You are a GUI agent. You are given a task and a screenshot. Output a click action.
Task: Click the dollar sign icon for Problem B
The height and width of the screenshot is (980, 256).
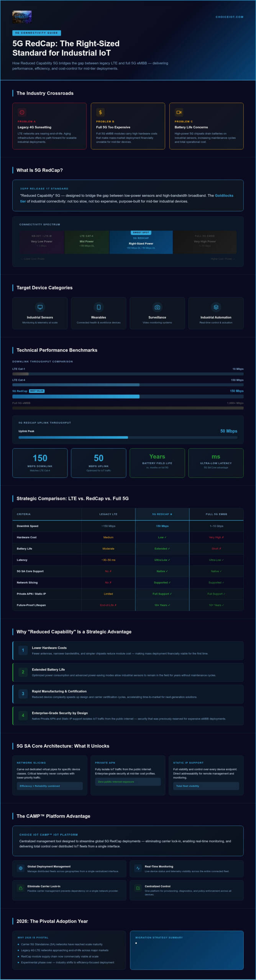pos(100,112)
